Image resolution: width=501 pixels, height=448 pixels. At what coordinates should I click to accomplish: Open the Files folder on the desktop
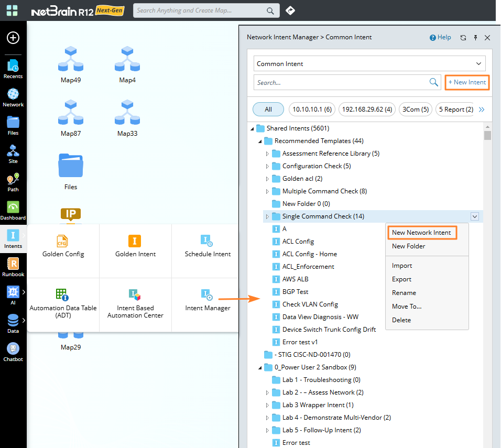pyautogui.click(x=71, y=172)
